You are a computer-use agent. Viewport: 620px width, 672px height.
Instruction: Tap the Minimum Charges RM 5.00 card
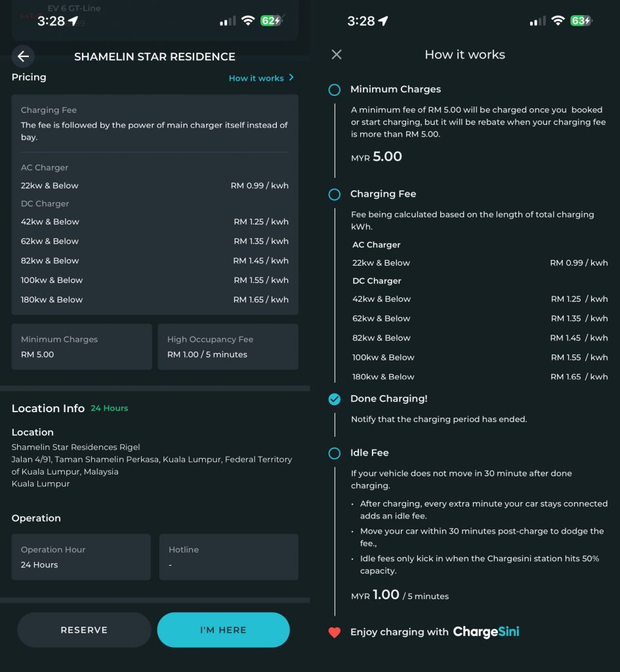[81, 346]
